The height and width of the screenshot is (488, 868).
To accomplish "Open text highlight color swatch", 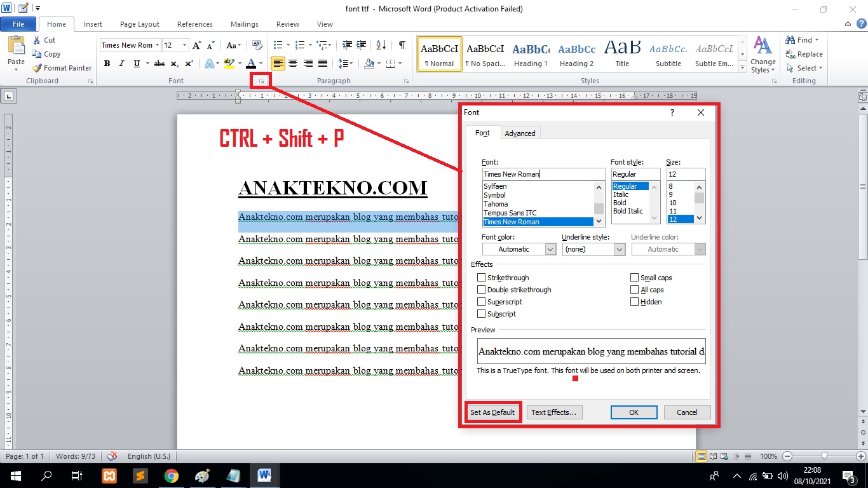I will [x=229, y=64].
